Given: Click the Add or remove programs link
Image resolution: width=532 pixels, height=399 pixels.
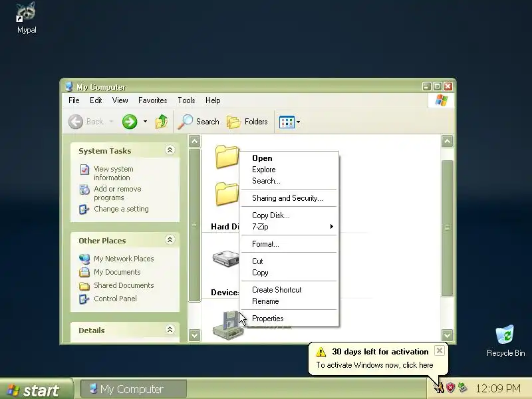Looking at the screenshot, I should coord(118,193).
